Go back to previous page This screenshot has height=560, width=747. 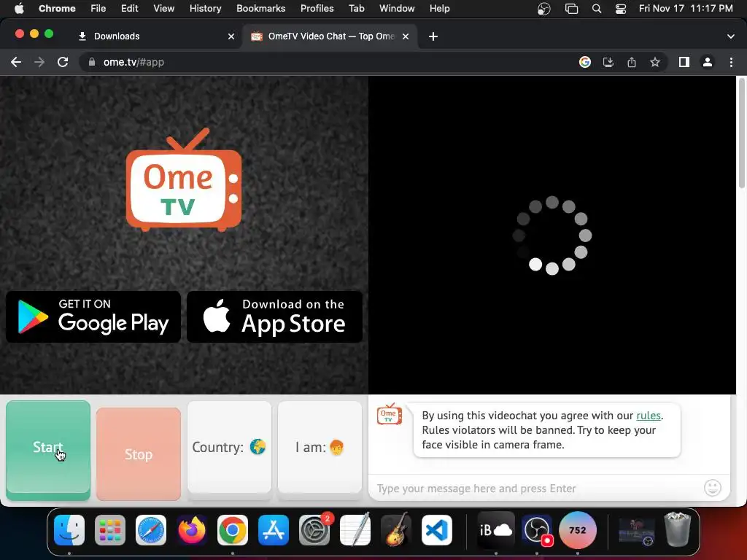pyautogui.click(x=16, y=62)
